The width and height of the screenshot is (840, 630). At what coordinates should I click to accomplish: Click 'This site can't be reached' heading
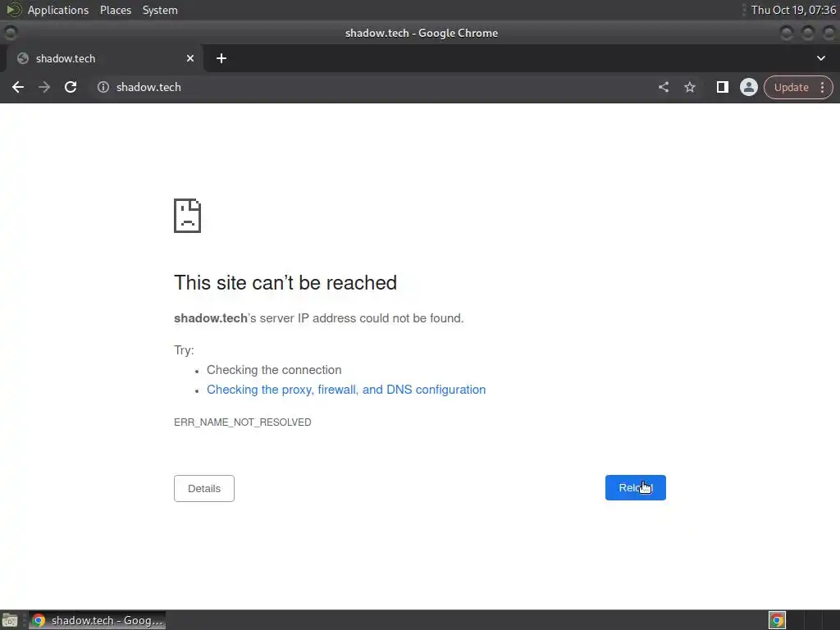pos(285,283)
